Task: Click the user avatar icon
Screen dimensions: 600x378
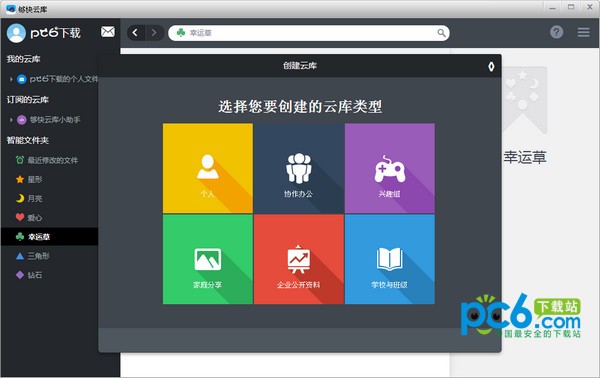Action: (16, 33)
